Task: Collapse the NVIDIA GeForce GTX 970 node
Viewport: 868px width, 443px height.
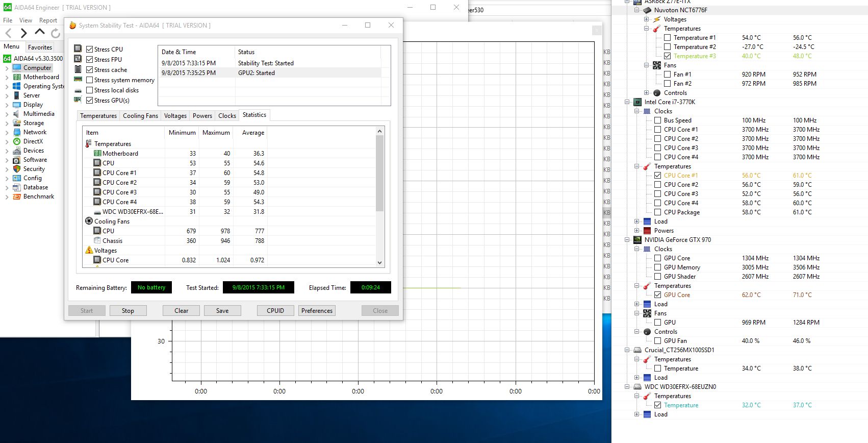Action: pos(627,240)
